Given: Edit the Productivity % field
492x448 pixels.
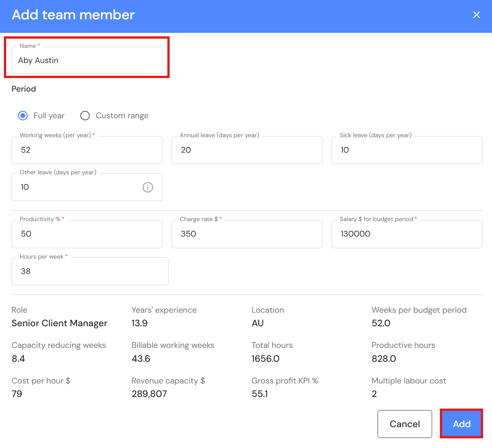Looking at the screenshot, I should pos(87,234).
